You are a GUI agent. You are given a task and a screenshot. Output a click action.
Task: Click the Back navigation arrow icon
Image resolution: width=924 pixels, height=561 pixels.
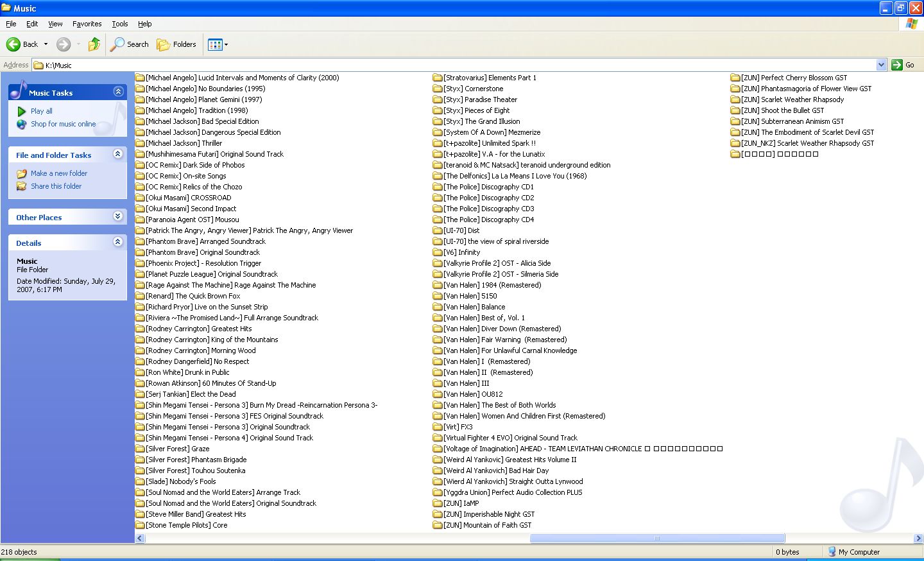pyautogui.click(x=13, y=44)
